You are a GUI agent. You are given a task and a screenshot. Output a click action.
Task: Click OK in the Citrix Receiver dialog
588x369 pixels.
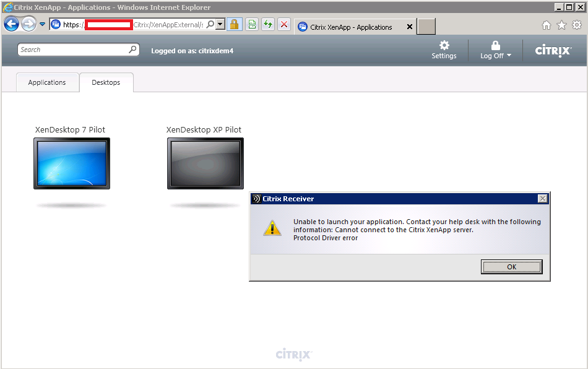pos(511,267)
